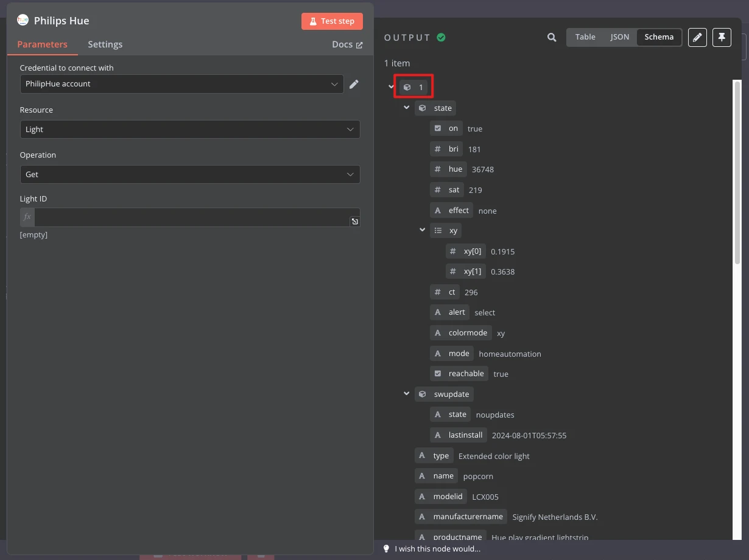Switch to the Parameters tab
The width and height of the screenshot is (749, 560).
(x=42, y=44)
